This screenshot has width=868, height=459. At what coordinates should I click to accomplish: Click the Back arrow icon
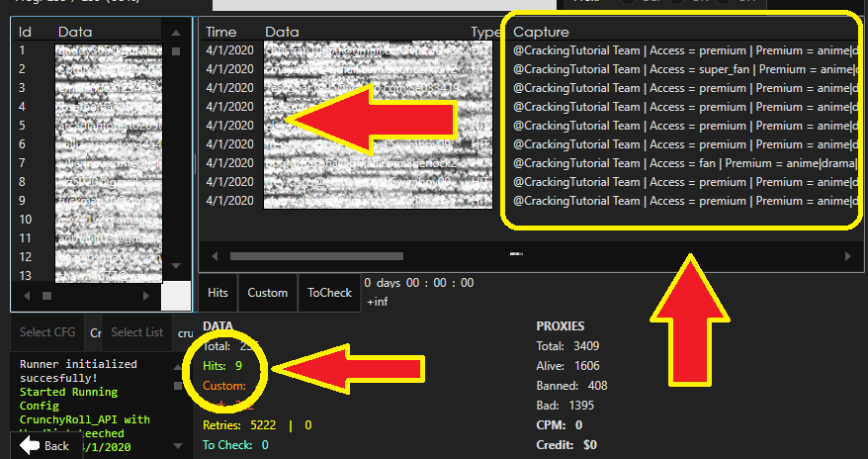30,445
